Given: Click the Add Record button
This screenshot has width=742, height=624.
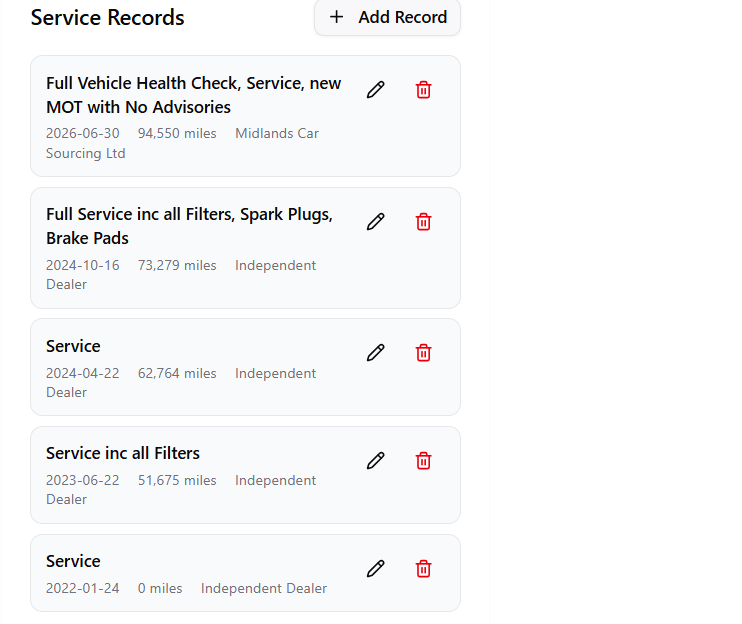Looking at the screenshot, I should click(387, 17).
